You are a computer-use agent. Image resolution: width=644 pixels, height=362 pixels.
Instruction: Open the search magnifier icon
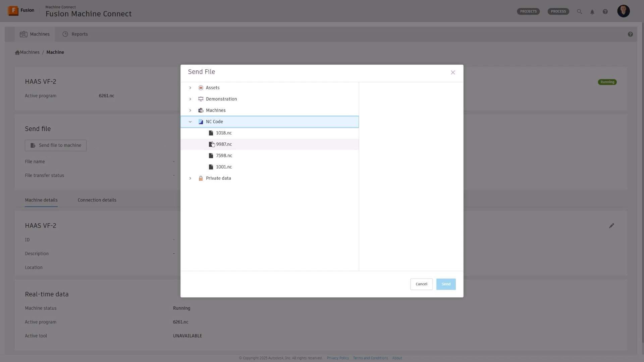tap(579, 11)
